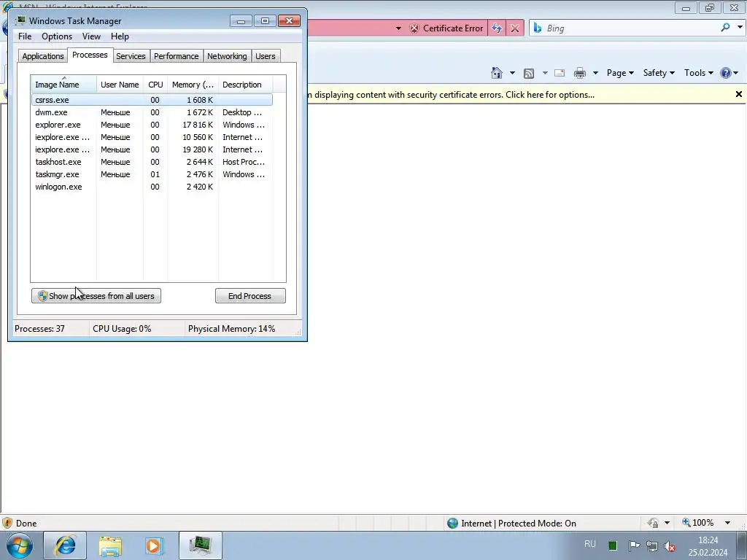Viewport: 747px width, 560px height.
Task: Expand the feeds dropdown arrow
Action: [545, 73]
